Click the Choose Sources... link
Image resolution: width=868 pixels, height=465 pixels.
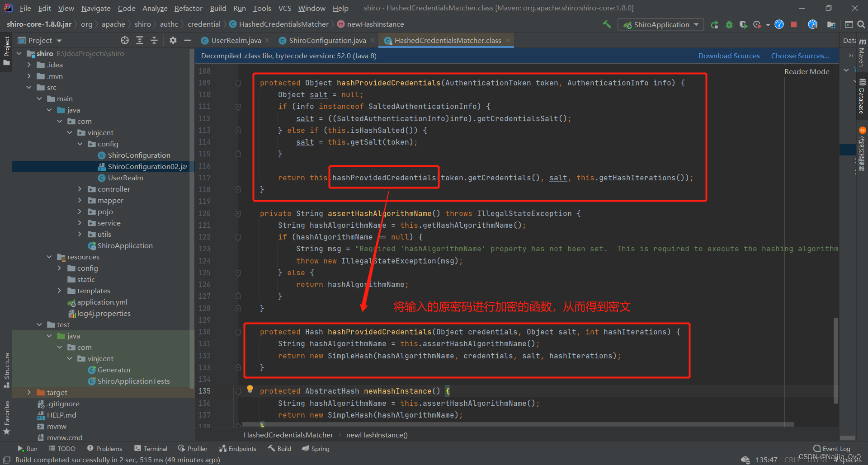coord(800,56)
